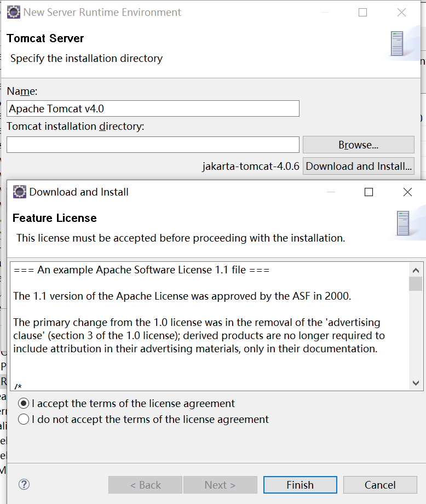Click the 'Name:' label
Viewport: 426px width, 504px height.
(22, 91)
